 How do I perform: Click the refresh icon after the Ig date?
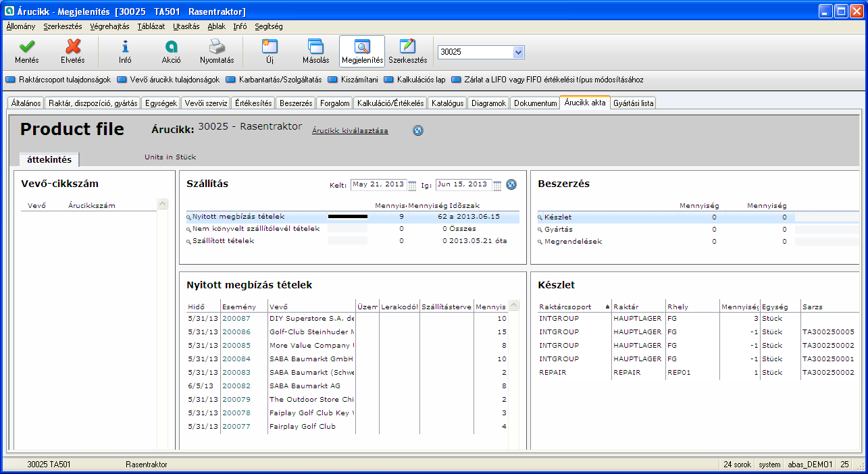coord(511,184)
